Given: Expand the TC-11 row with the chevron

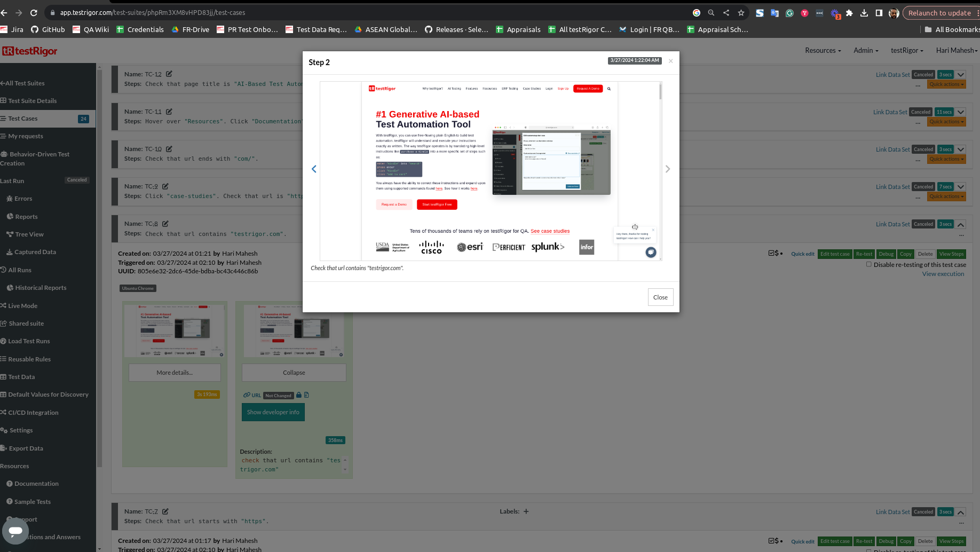Looking at the screenshot, I should tap(961, 112).
